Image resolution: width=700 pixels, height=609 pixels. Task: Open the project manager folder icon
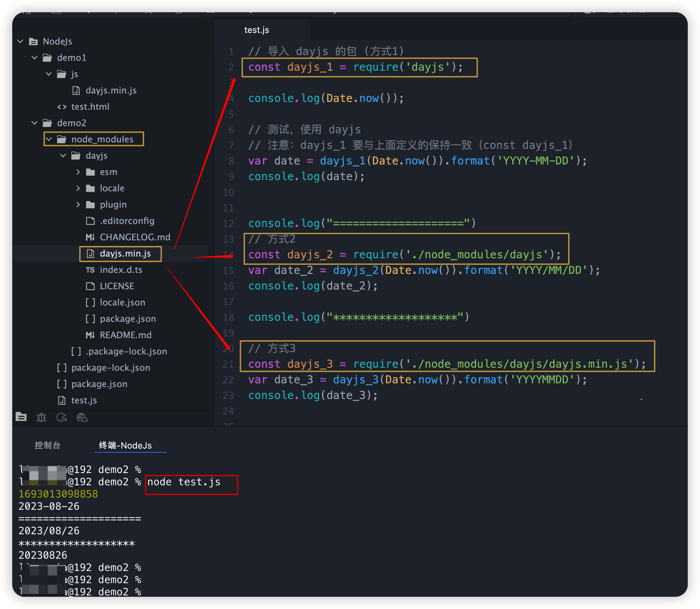click(x=21, y=417)
